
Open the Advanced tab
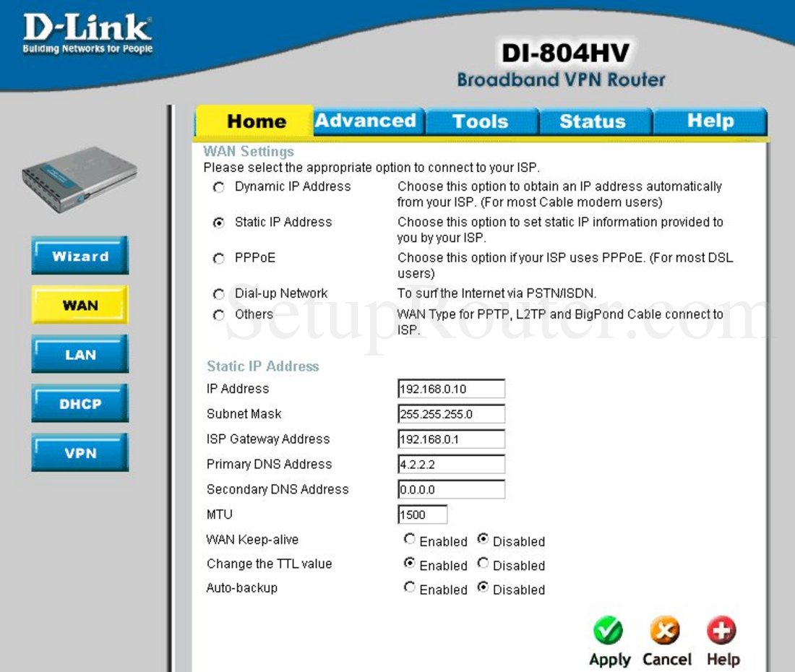click(369, 121)
